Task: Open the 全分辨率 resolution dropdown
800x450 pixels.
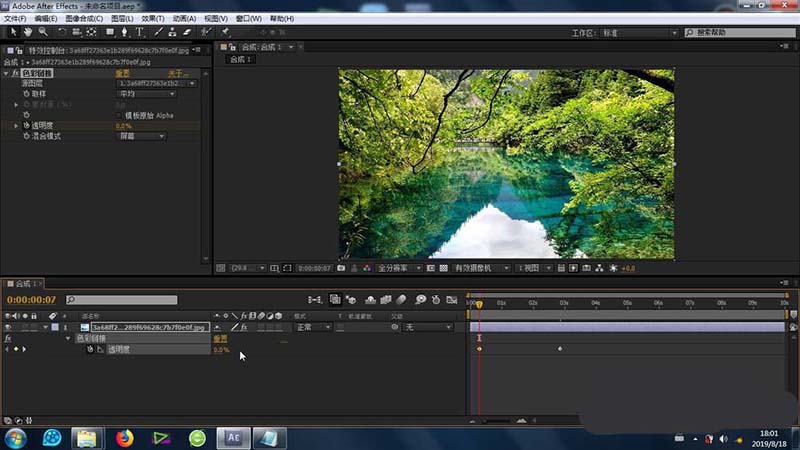Action: tap(399, 268)
